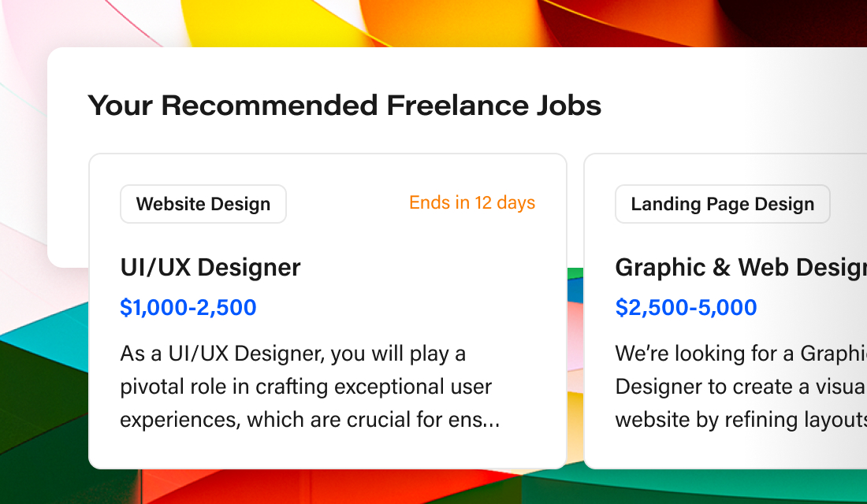Click the Website Design category tag
Image resolution: width=867 pixels, height=504 pixels.
[203, 203]
